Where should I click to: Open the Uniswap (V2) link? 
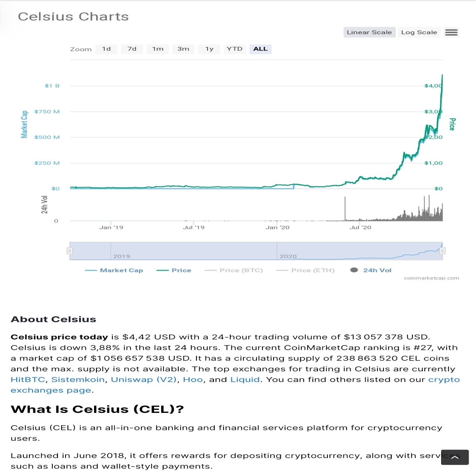click(x=144, y=380)
